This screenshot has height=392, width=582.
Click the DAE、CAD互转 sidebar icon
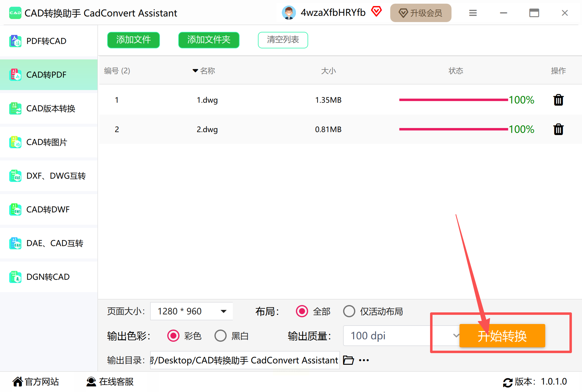coord(15,243)
